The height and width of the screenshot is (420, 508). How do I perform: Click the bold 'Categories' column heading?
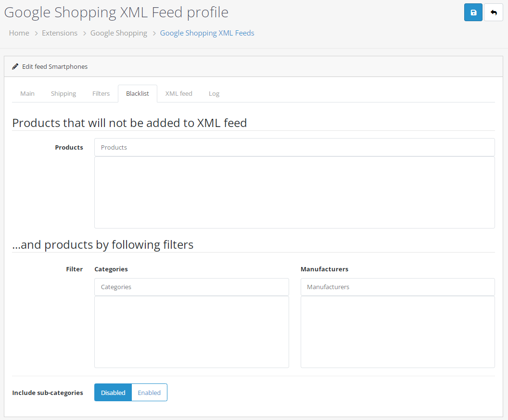coord(111,269)
